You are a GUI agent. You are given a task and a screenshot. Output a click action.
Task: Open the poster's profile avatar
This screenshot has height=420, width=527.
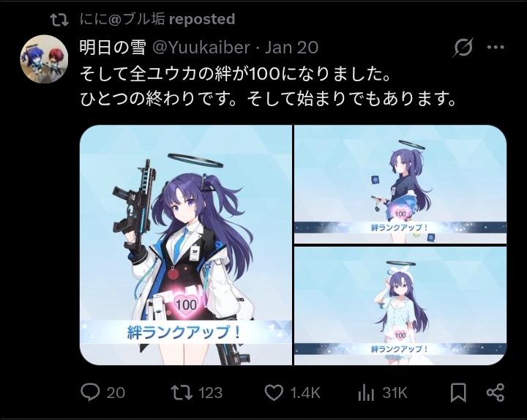44,59
